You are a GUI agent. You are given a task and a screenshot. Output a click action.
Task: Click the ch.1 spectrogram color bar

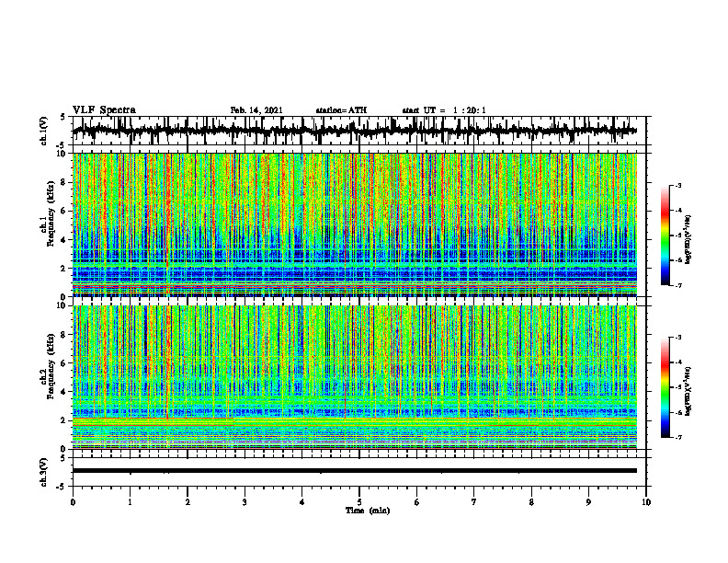(665, 236)
